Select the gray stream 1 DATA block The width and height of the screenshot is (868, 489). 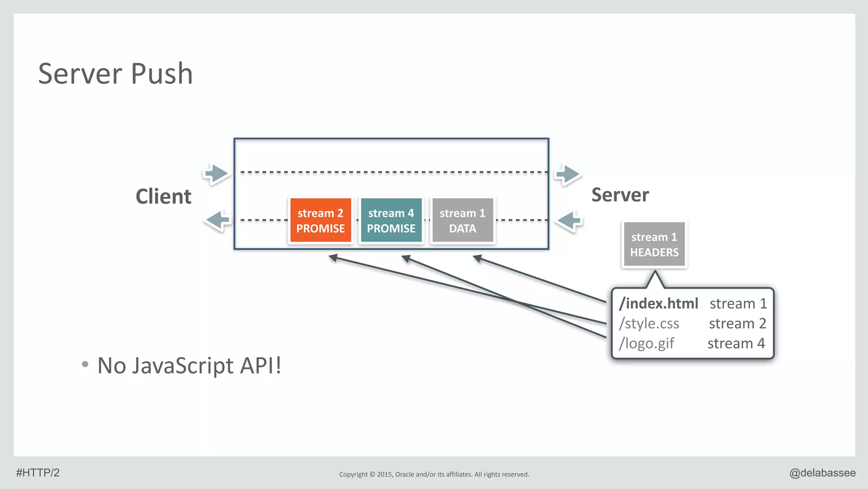[462, 221]
